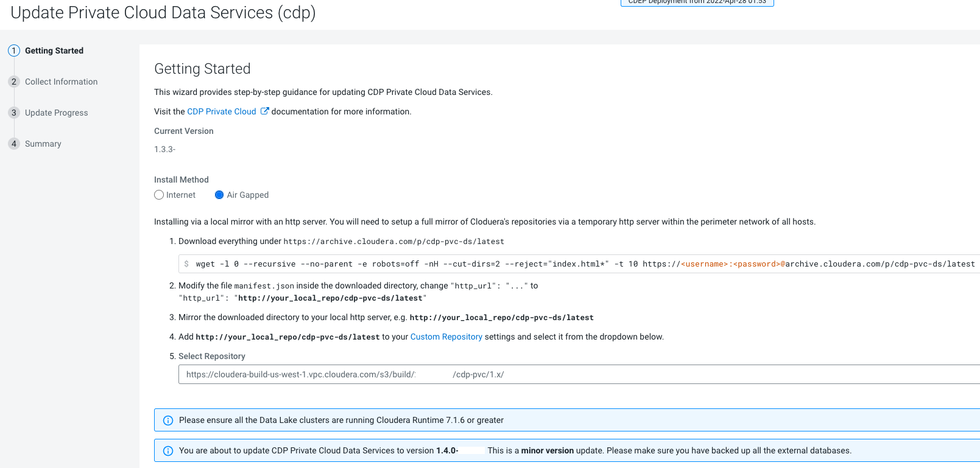Open the Update Progress wizard step
Screen dimensions: 980x468
[x=56, y=113]
